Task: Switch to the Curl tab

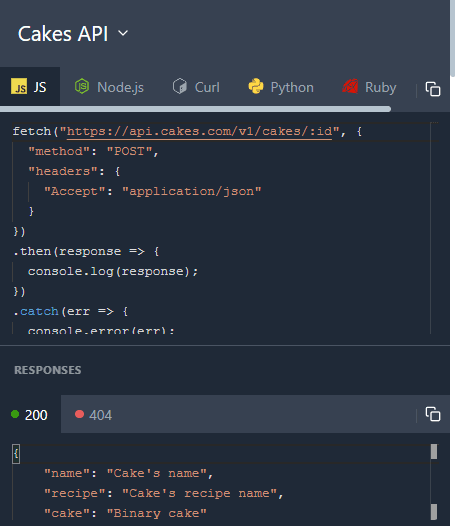Action: (196, 87)
